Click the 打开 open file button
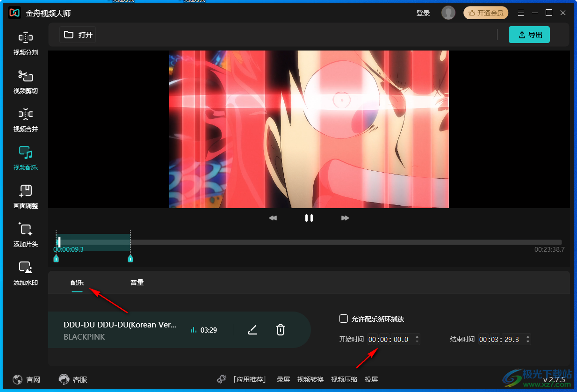This screenshot has height=392, width=577. click(x=78, y=35)
